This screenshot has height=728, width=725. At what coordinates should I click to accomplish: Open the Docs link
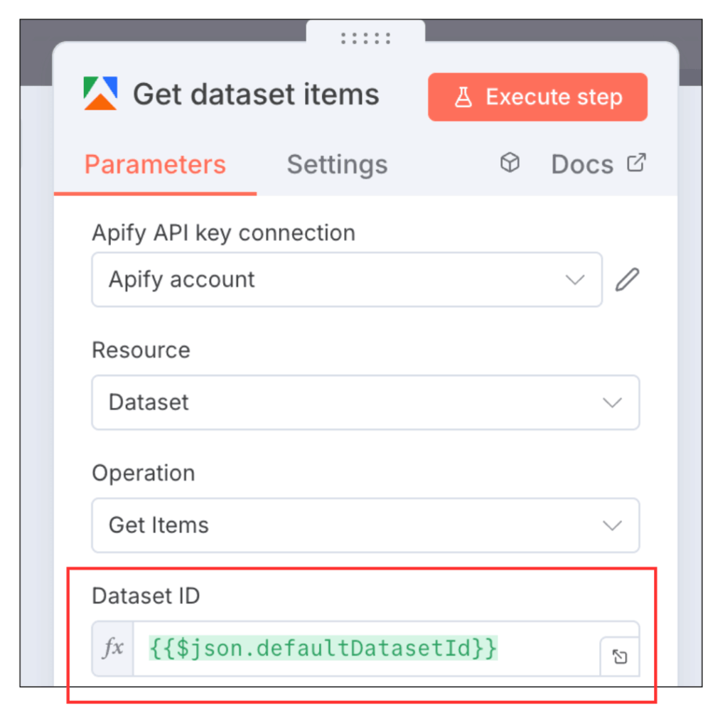[582, 164]
